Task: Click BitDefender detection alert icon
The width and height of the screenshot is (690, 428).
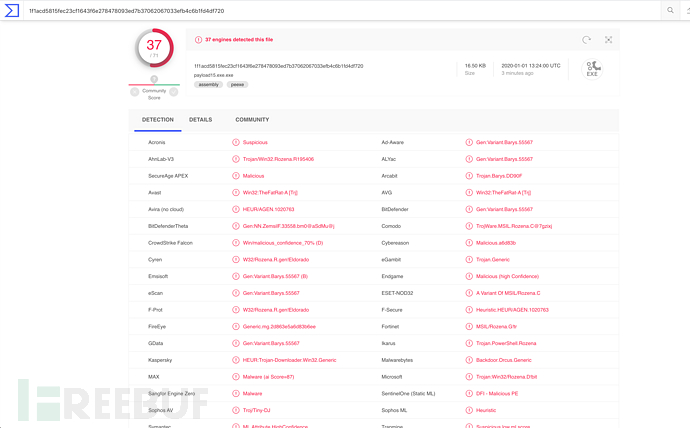Action: click(x=469, y=209)
